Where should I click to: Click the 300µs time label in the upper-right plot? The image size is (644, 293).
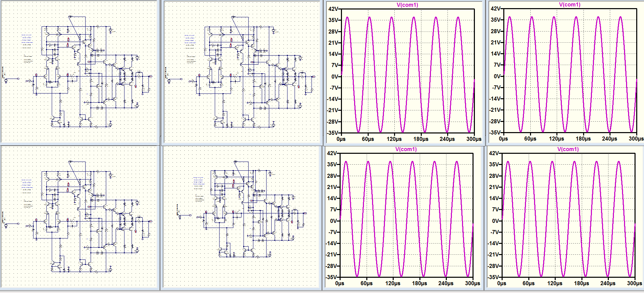pos(636,139)
